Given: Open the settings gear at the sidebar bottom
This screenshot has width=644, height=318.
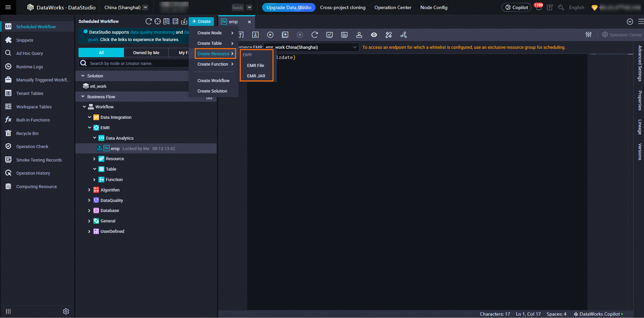Looking at the screenshot, I should click(x=66, y=311).
